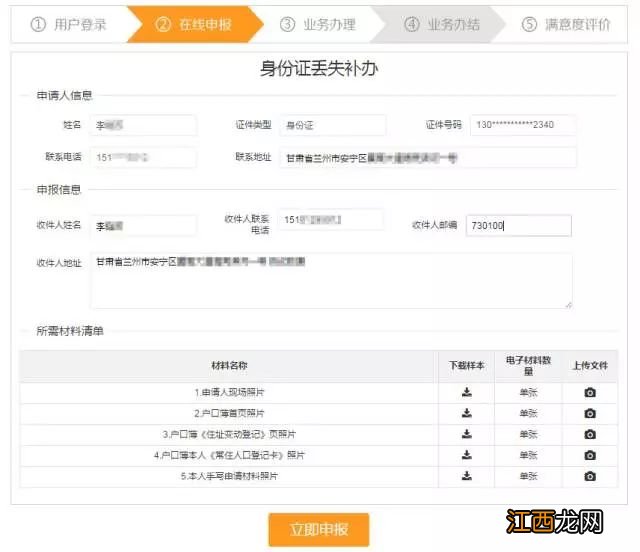640x552 pixels.
Task: Click the 收件人邮编 field showing 730100
Action: tap(519, 225)
